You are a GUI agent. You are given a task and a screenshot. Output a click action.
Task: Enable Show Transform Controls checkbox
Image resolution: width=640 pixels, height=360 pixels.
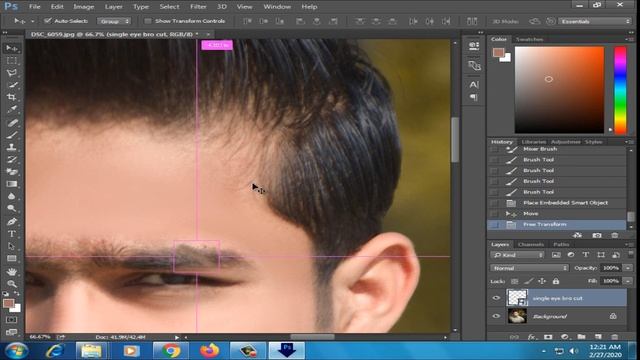(x=148, y=21)
